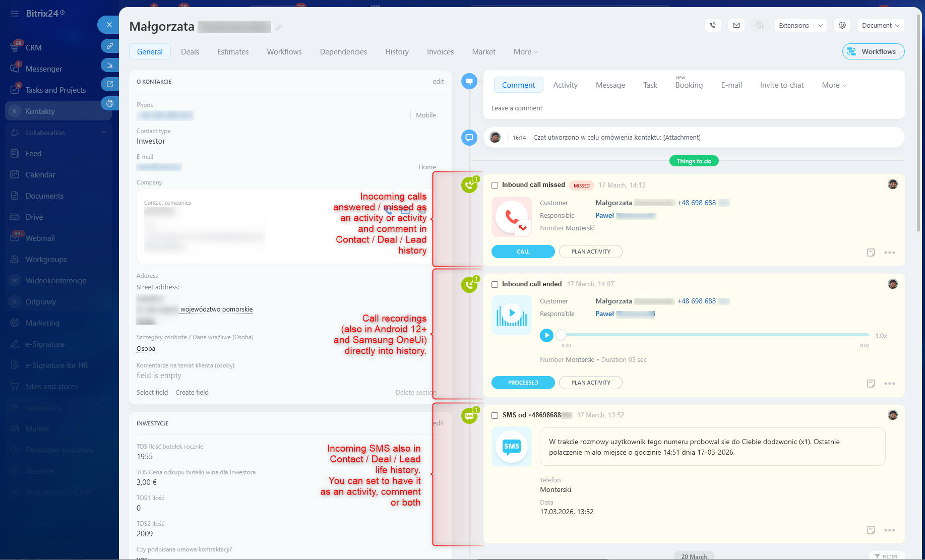Expand the More tabs menu after Market
925x560 pixels.
(525, 52)
